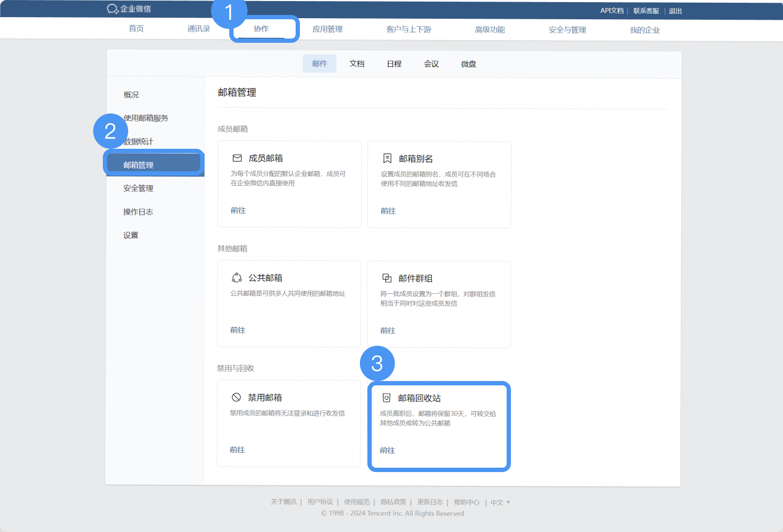Click the 成员邮箱 envelope icon
This screenshot has height=532, width=783.
click(237, 158)
